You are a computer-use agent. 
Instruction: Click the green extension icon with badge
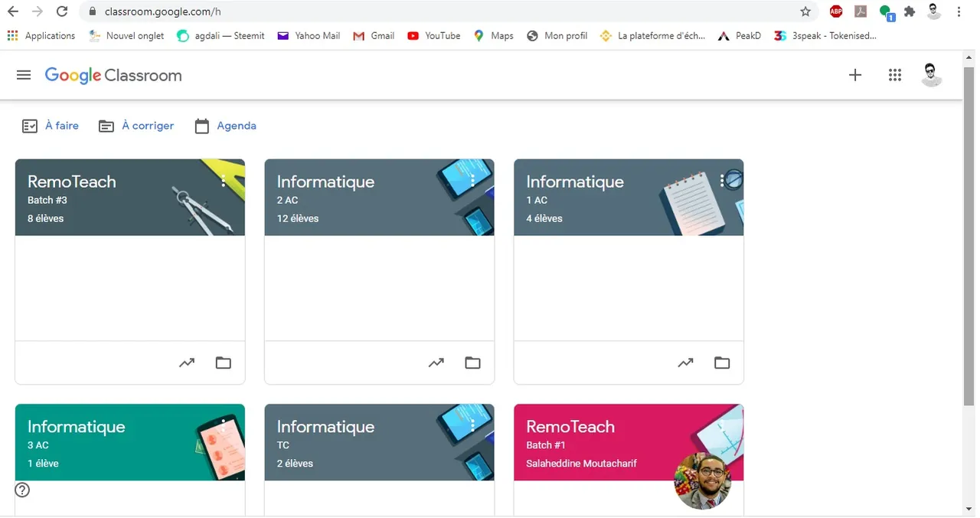(886, 11)
